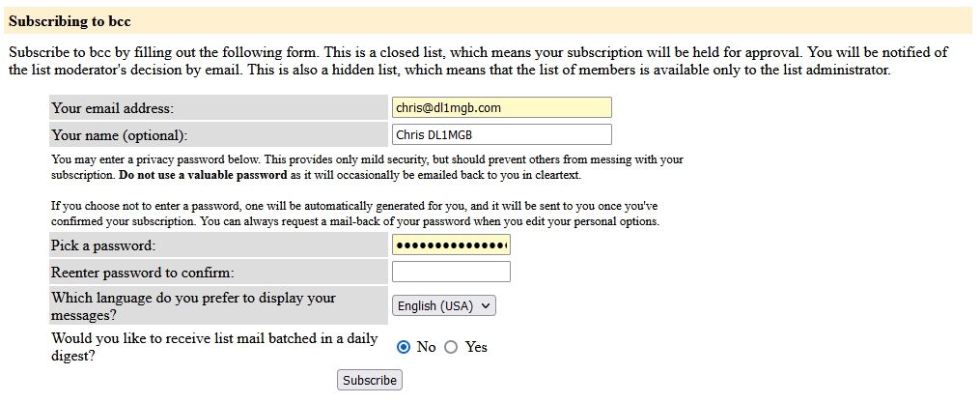Screen dimensions: 980x403
Task: Click the "Subscribing to bcc" header bar
Action: coord(489,20)
